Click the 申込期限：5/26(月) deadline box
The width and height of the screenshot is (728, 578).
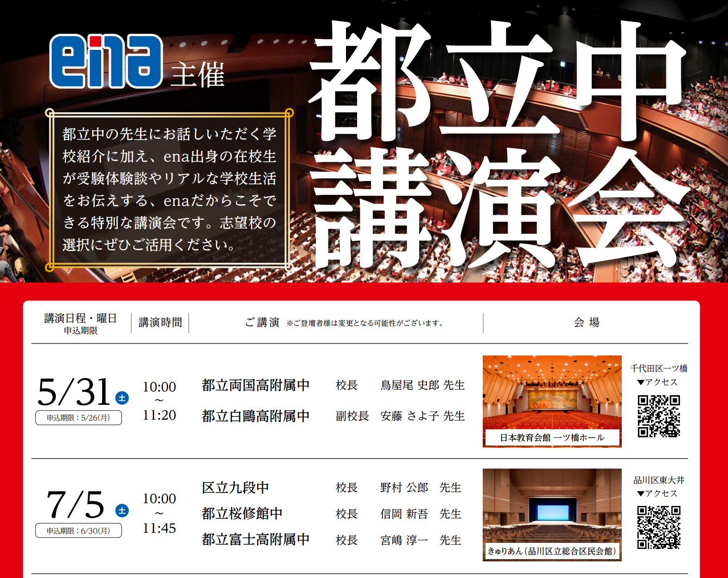[79, 418]
